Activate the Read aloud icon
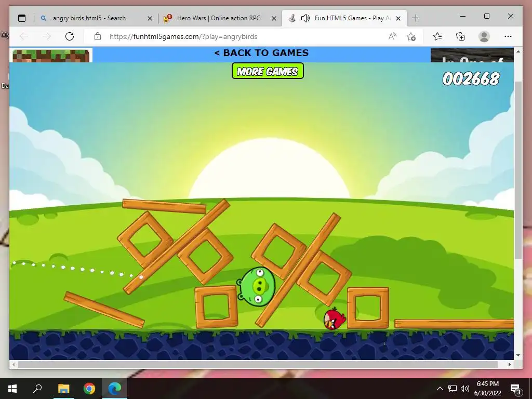 392,36
